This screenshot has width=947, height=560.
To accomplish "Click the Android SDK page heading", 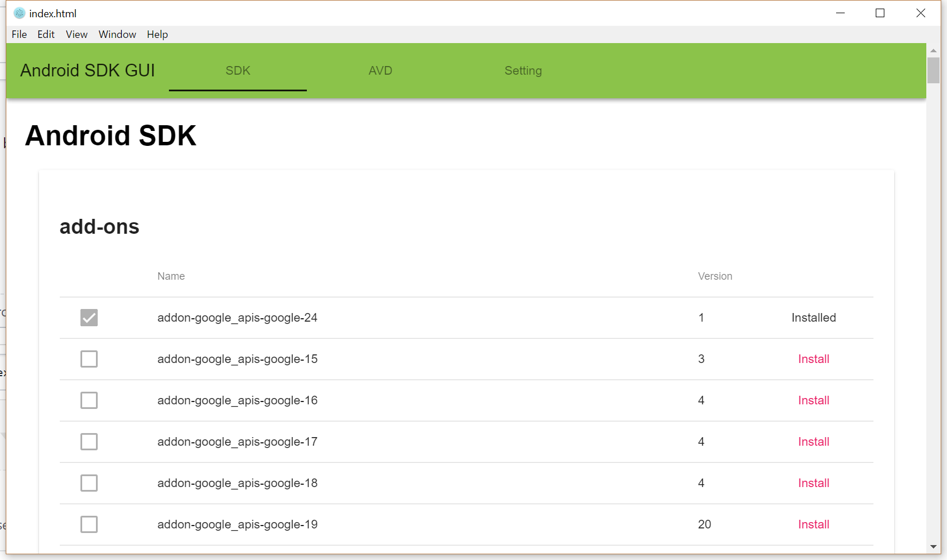I will click(x=111, y=136).
